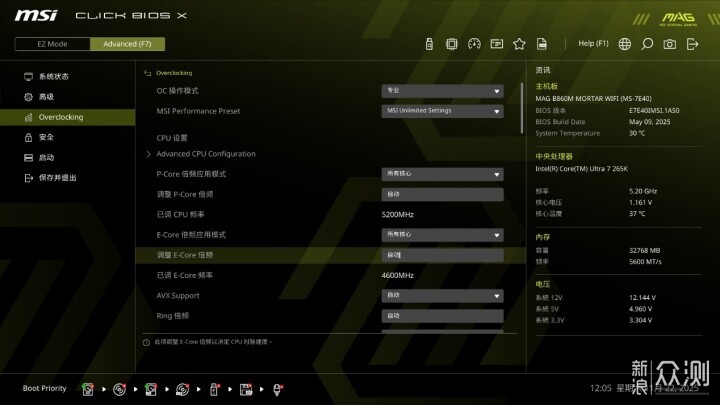The image size is (720, 405).
Task: Click 1.161 V core voltage value
Action: point(640,202)
